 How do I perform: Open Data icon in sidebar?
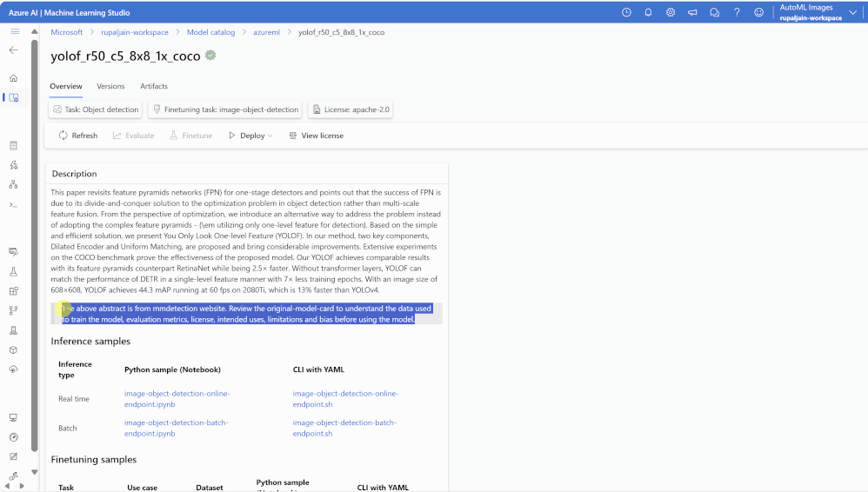[14, 252]
